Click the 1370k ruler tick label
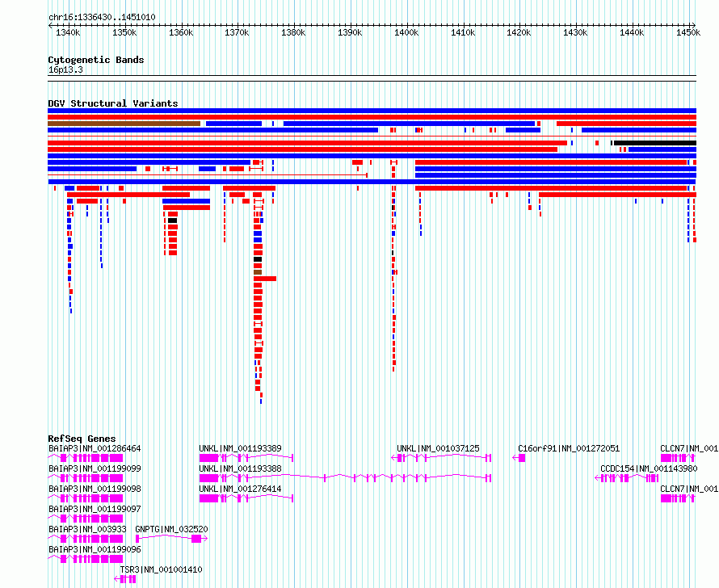Viewport: 719px width, 588px height. [x=237, y=32]
